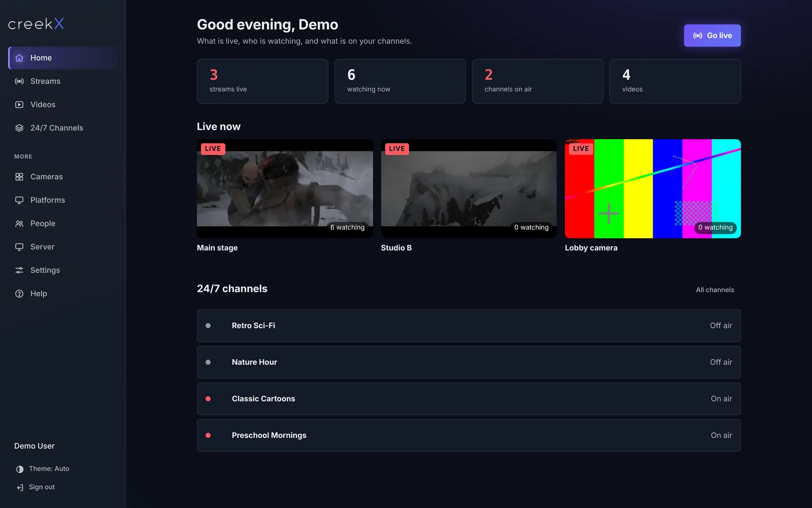Click the Nature Hour grey status dot

[208, 362]
